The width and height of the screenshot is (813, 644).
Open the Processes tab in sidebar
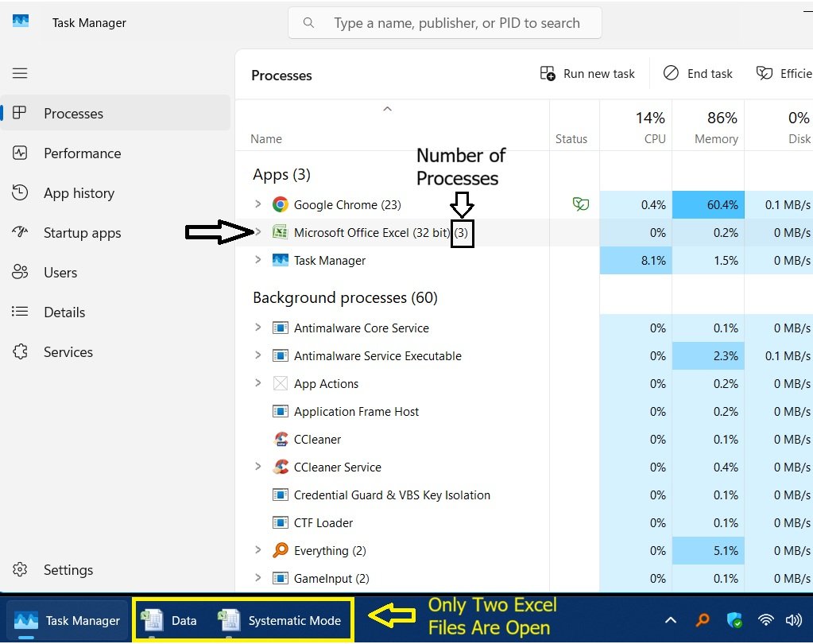tap(115, 113)
